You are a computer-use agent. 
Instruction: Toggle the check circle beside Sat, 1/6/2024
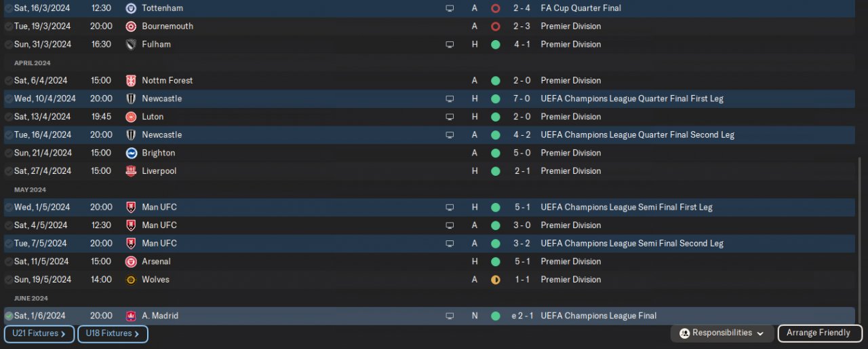(x=9, y=316)
